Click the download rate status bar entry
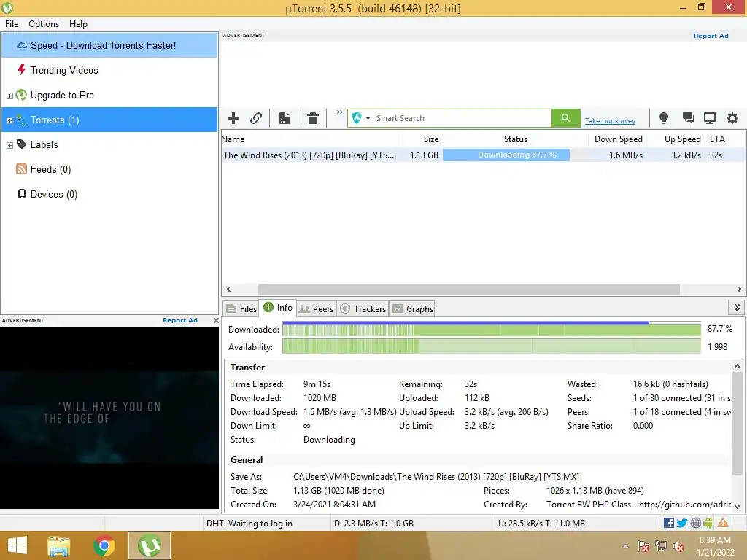The image size is (747, 560). tap(373, 523)
